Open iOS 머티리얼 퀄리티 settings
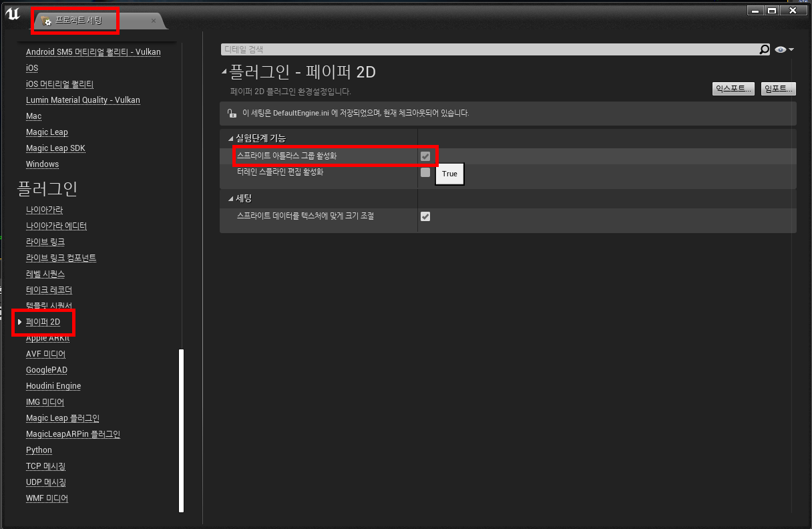This screenshot has width=812, height=529. point(59,84)
